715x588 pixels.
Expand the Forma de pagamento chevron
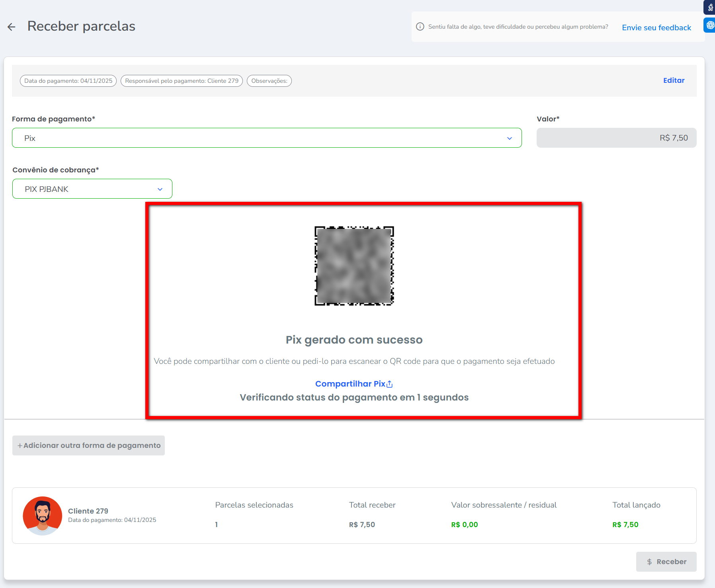pos(509,138)
